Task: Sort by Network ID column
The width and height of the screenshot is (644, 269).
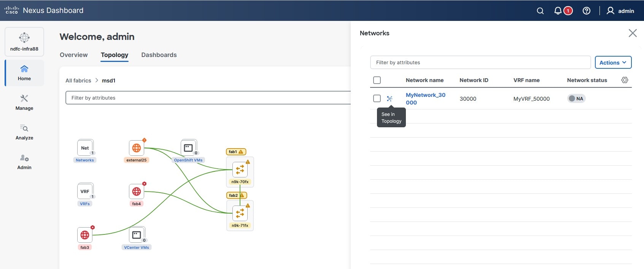Action: 474,80
